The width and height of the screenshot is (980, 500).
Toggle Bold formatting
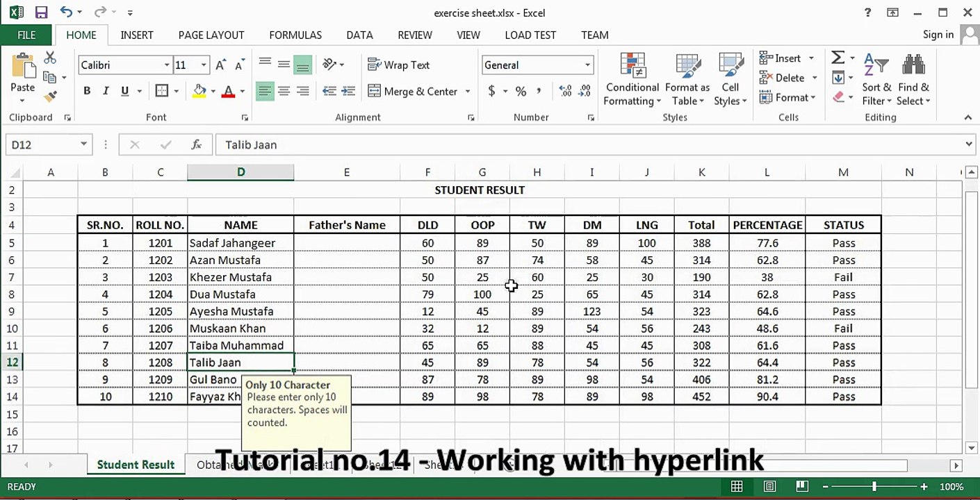coord(87,91)
